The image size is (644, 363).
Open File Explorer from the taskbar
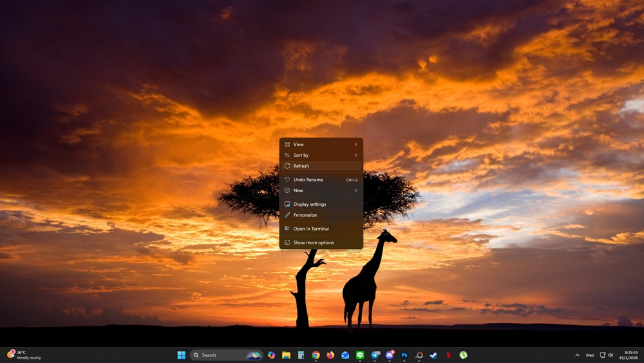coord(287,355)
